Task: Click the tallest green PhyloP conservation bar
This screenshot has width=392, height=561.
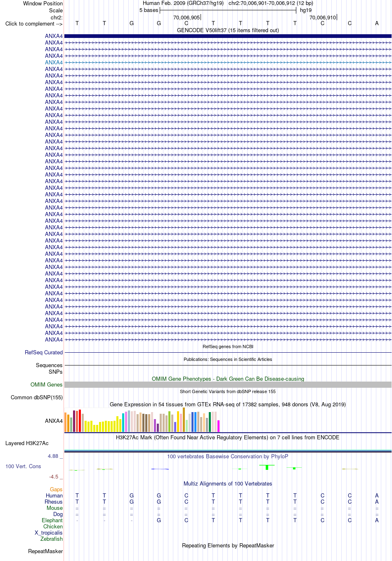Action: pyautogui.click(x=267, y=467)
